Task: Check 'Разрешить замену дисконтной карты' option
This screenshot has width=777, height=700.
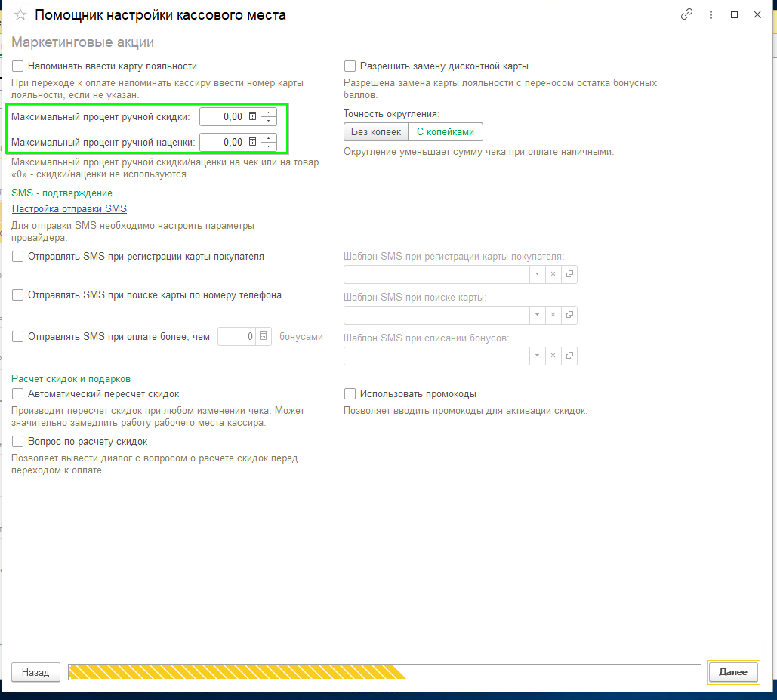Action: [x=350, y=66]
